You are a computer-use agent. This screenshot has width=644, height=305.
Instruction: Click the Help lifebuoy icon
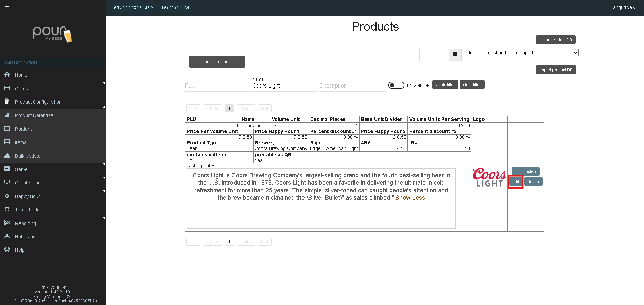[7, 250]
